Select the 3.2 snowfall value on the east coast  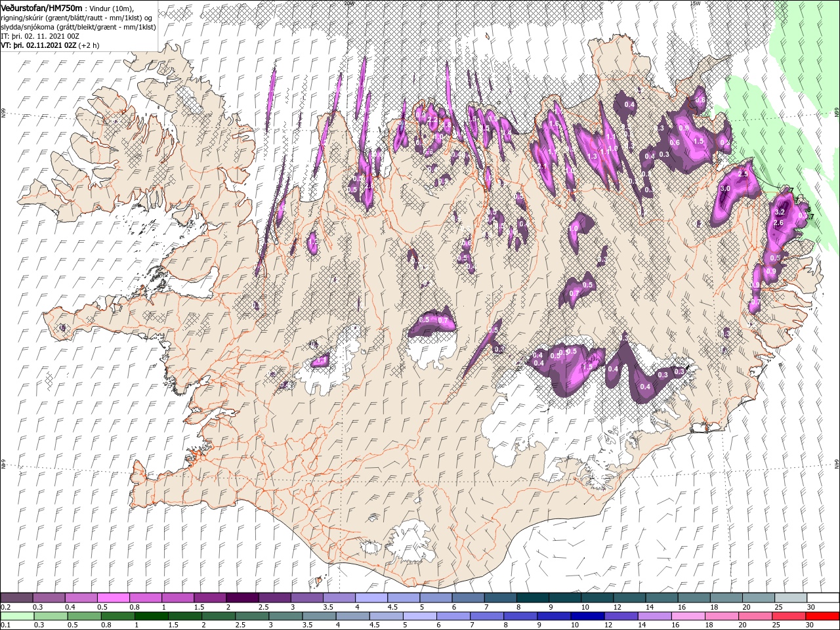coord(780,212)
